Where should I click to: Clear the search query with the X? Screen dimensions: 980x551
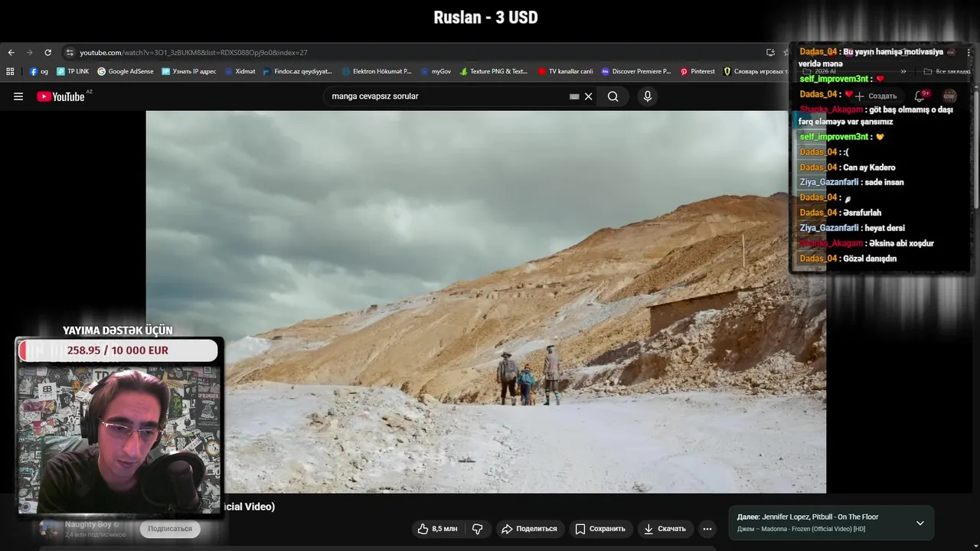[x=589, y=96]
